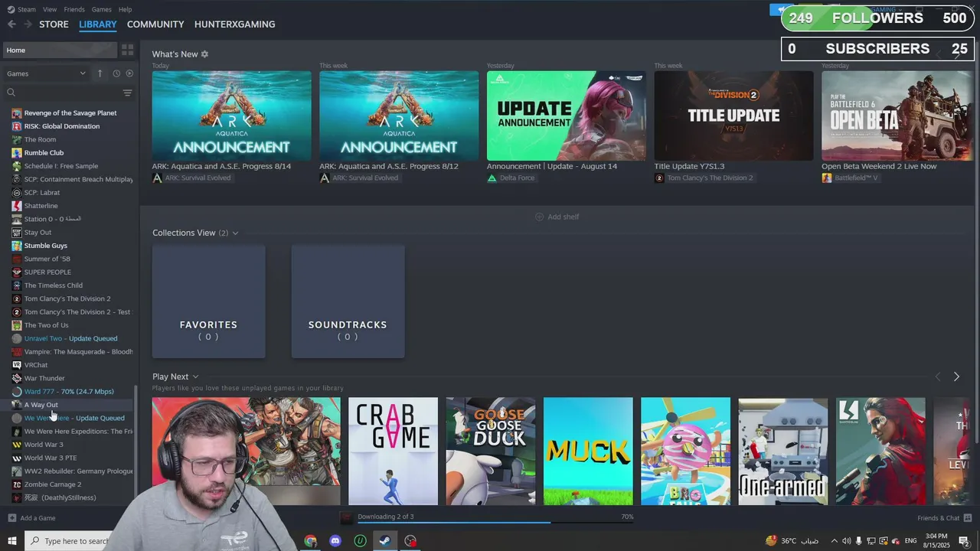The image size is (980, 551).
Task: Open Downloading 2 of 3 status
Action: tap(385, 517)
